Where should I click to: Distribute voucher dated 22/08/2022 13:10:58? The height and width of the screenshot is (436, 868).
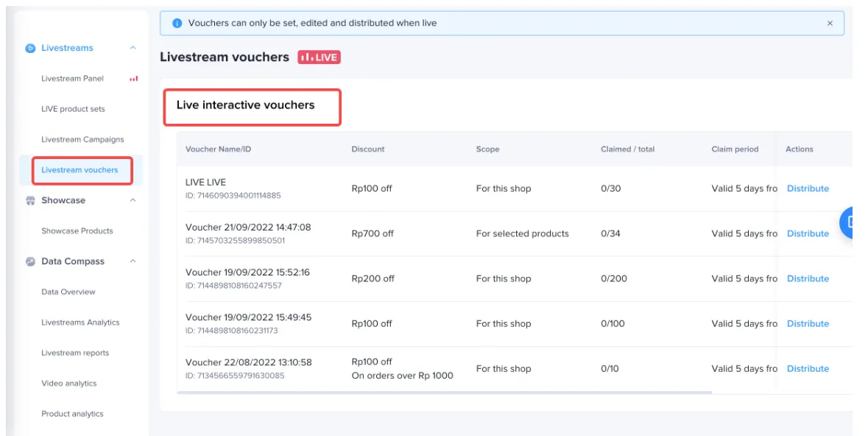pos(808,369)
